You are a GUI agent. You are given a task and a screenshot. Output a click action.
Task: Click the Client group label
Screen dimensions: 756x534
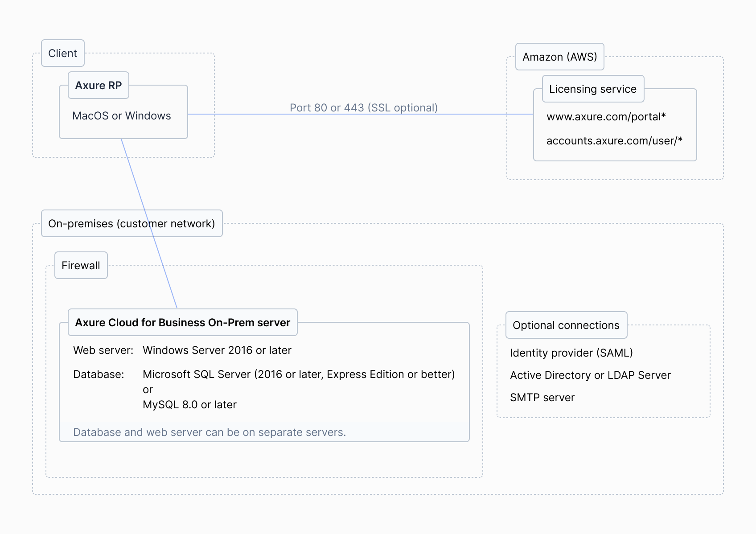63,53
